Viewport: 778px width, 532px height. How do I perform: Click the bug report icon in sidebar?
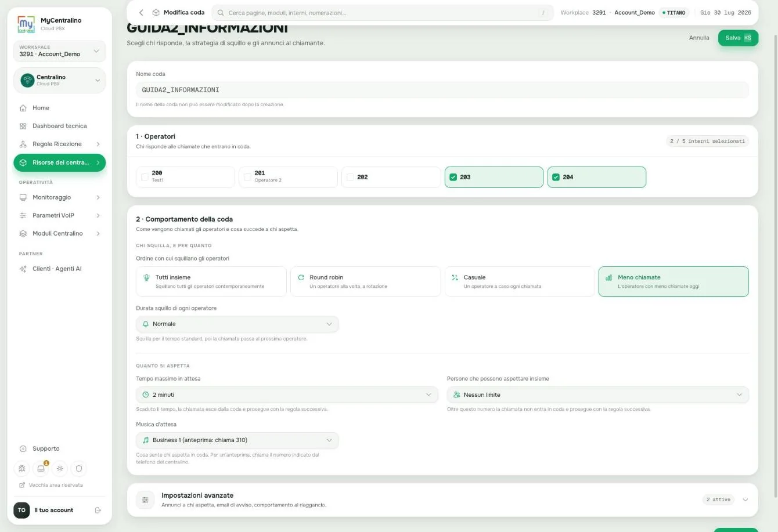pyautogui.click(x=22, y=468)
